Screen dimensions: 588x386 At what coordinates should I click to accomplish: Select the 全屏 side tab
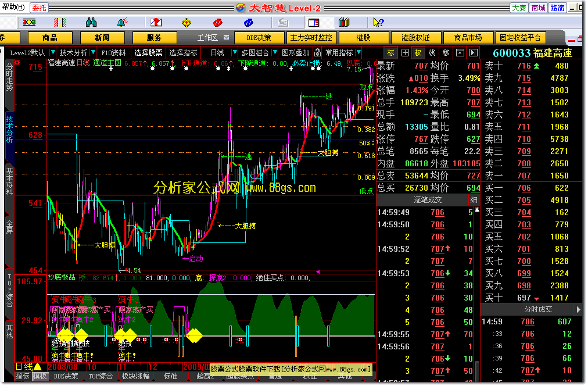(9, 227)
